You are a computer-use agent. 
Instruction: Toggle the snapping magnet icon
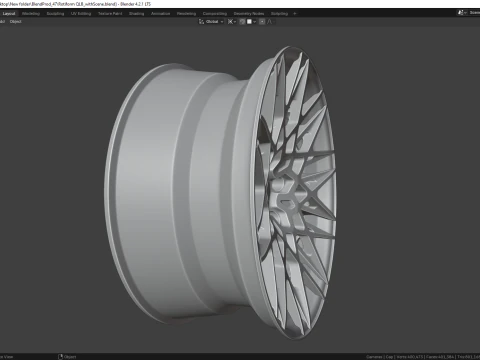click(x=242, y=22)
